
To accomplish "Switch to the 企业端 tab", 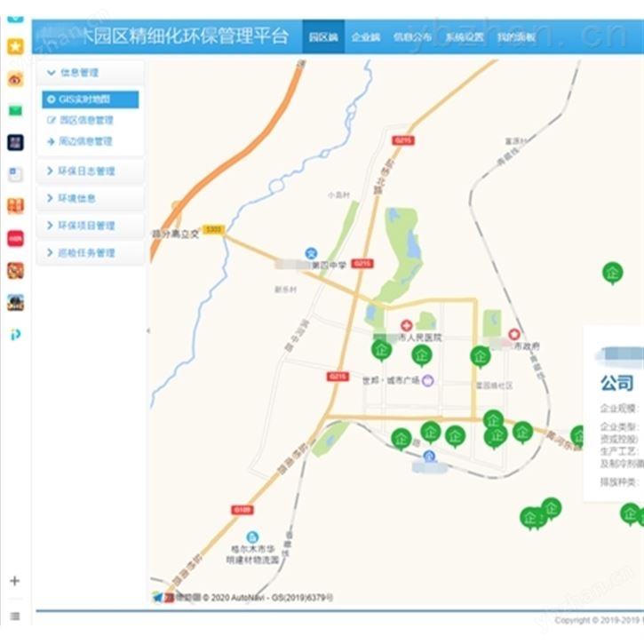I will [x=366, y=37].
